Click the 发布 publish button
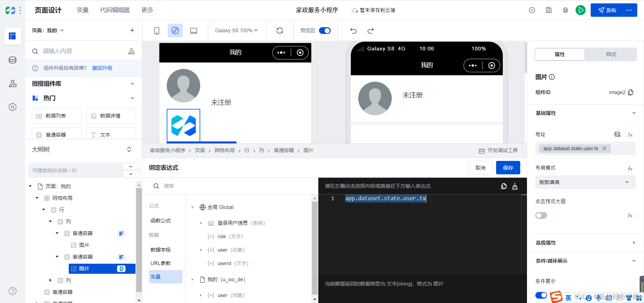This screenshot has height=303, width=644. (x=606, y=10)
